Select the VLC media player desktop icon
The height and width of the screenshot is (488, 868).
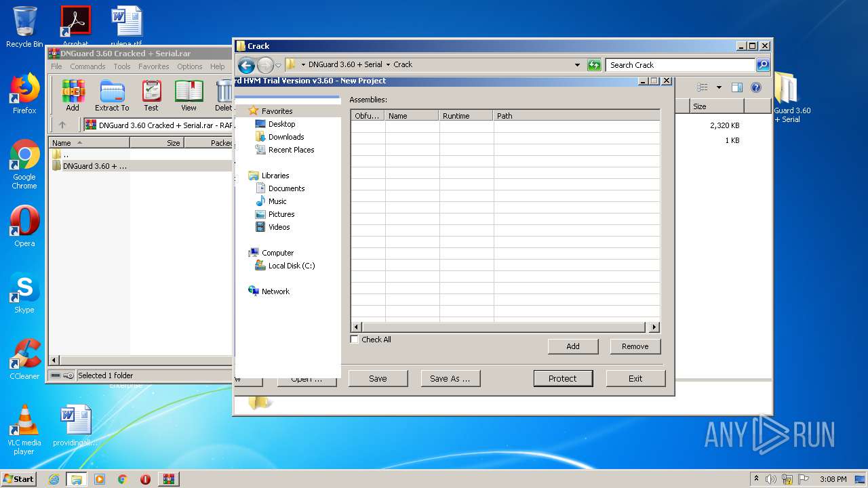24,430
